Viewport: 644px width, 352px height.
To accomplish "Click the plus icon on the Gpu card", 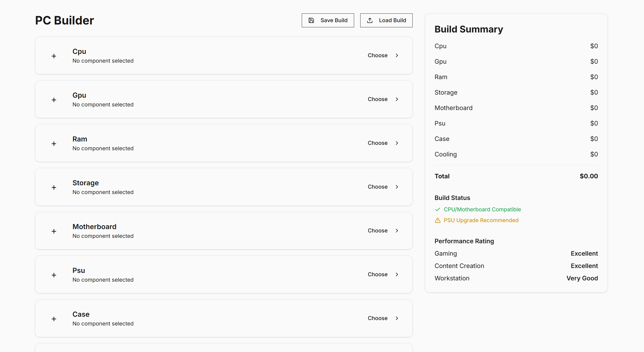I will [x=54, y=99].
